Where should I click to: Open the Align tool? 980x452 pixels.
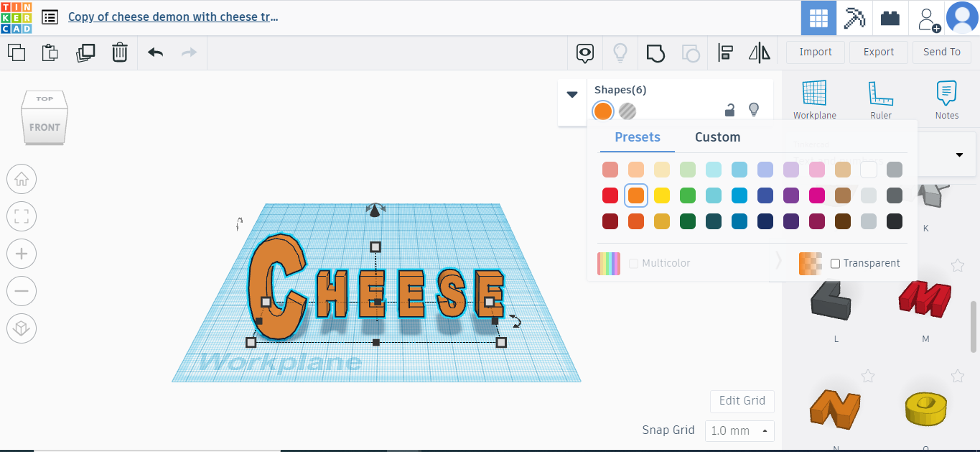(726, 52)
